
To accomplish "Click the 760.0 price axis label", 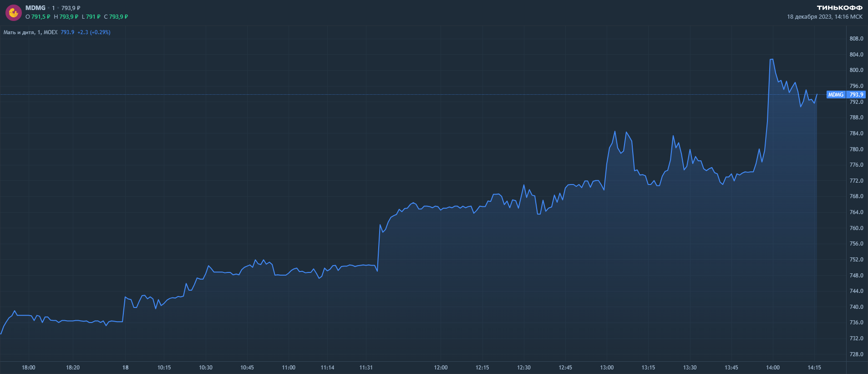I will [856, 228].
